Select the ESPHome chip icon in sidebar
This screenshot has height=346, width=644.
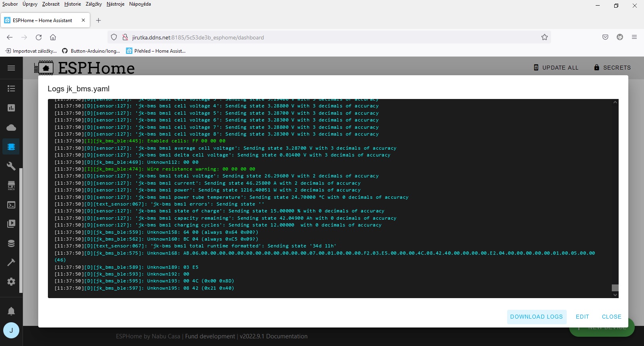(11, 147)
